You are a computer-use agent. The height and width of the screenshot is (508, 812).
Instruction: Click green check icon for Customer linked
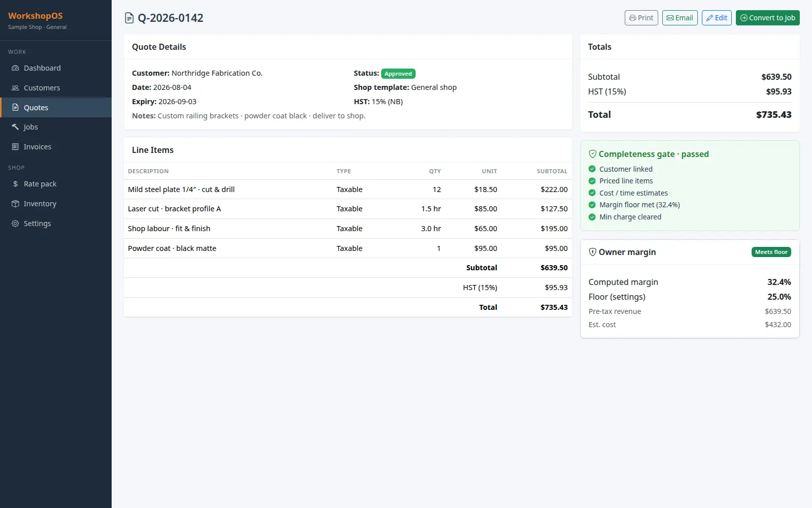592,169
